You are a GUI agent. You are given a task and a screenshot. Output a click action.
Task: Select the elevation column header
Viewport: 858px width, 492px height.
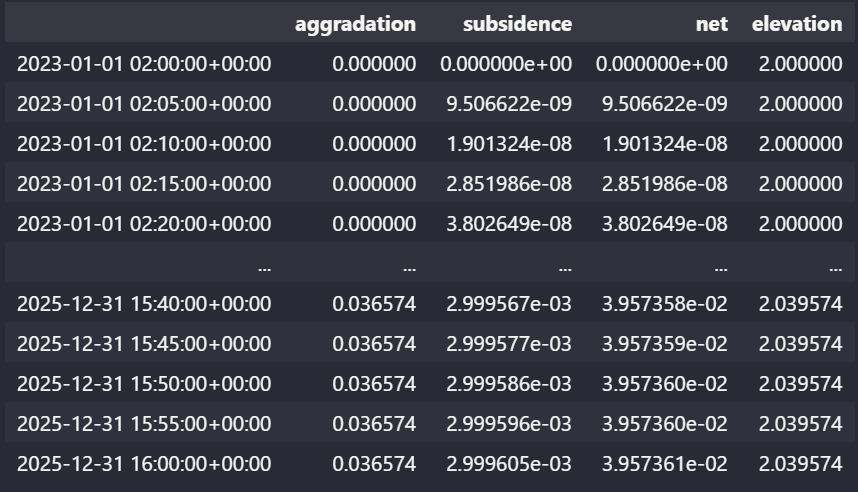tap(797, 24)
